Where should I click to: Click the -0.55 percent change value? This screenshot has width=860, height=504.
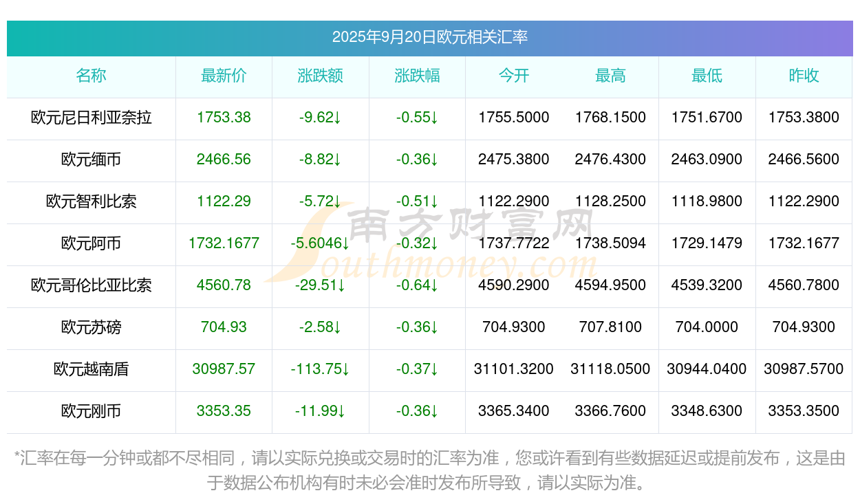417,118
